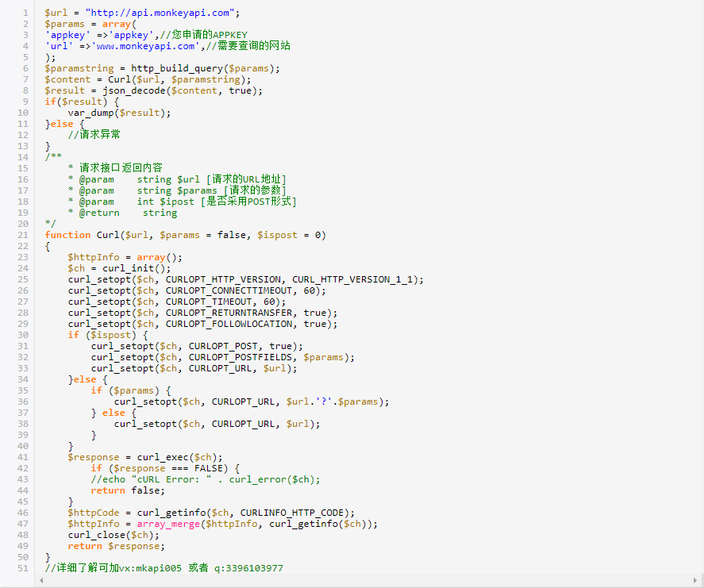Click the vx:mkapi005 contact comment line
704x588 pixels.
[x=163, y=568]
